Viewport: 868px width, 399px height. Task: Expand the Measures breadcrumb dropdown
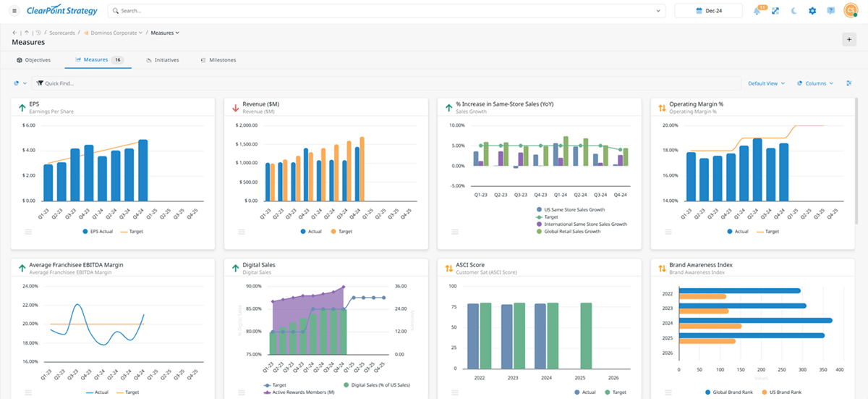177,33
